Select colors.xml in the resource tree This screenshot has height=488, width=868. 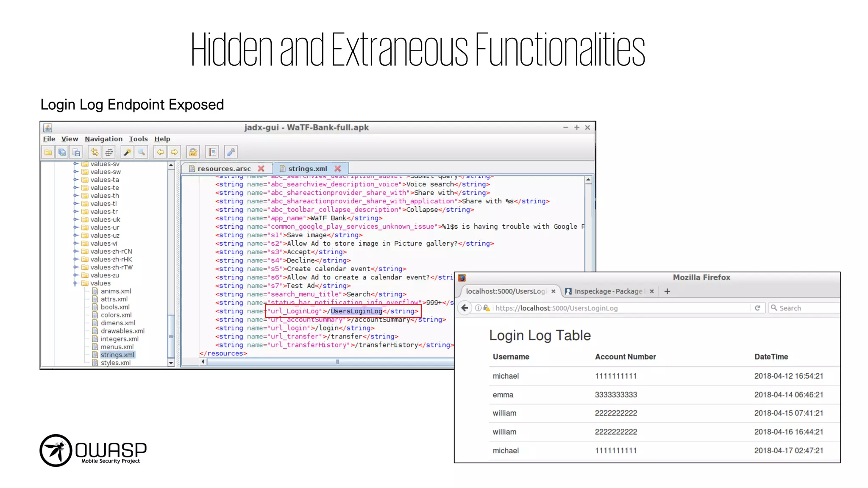(116, 315)
